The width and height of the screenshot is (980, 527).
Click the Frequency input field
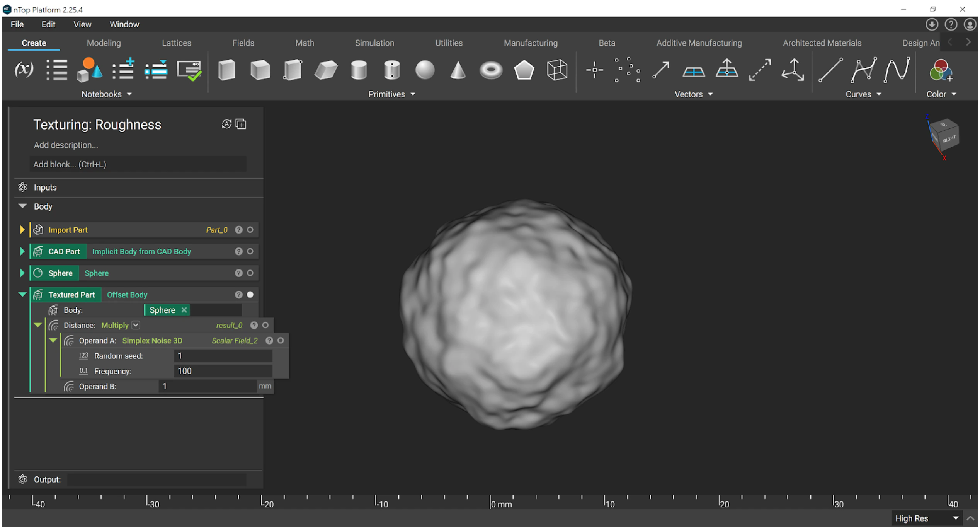tap(223, 371)
